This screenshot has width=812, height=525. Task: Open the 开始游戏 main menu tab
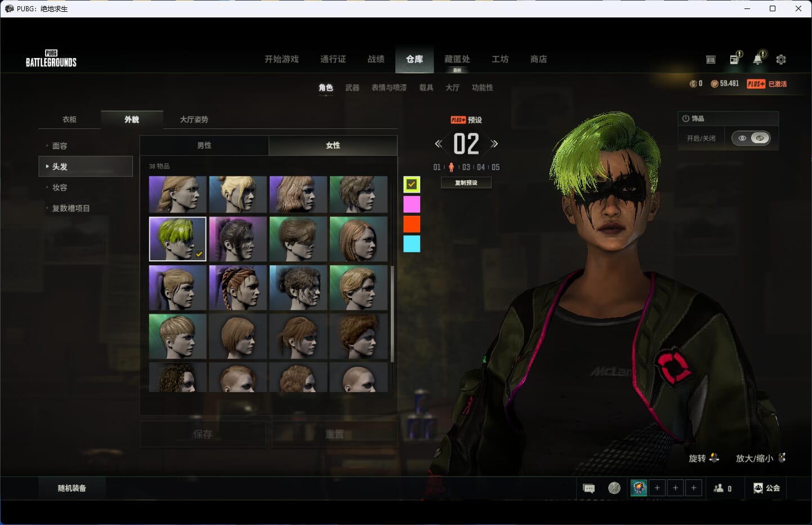tap(282, 59)
